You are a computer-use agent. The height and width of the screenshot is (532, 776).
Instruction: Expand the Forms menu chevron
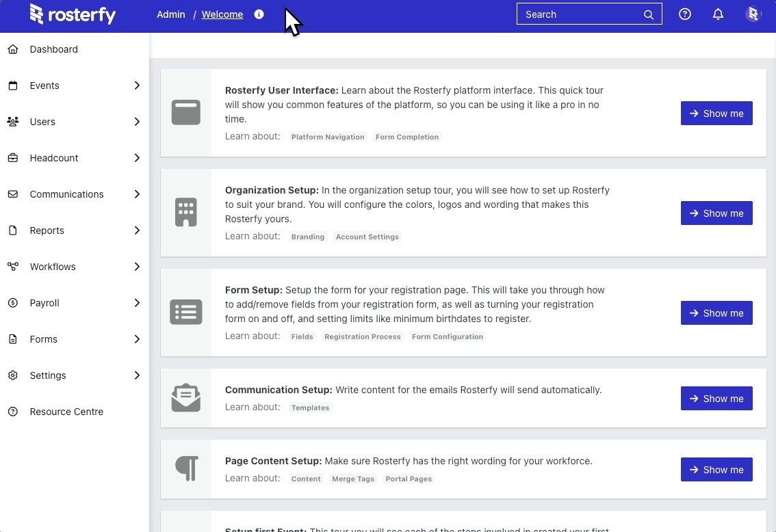click(137, 339)
